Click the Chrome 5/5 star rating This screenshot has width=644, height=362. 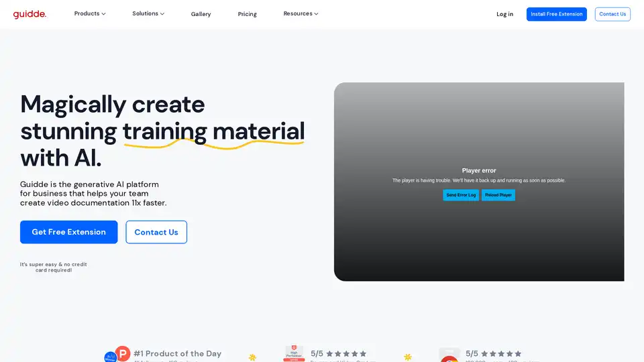point(494,353)
